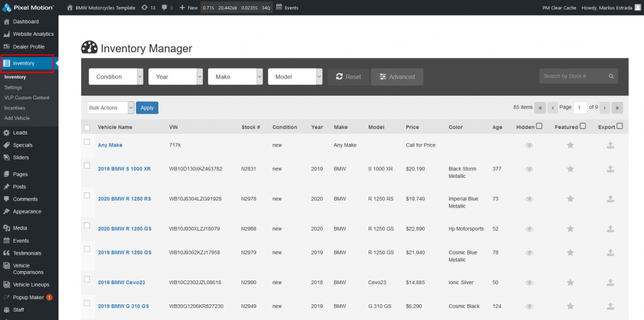Click the search magnifier in stock search

pos(611,76)
